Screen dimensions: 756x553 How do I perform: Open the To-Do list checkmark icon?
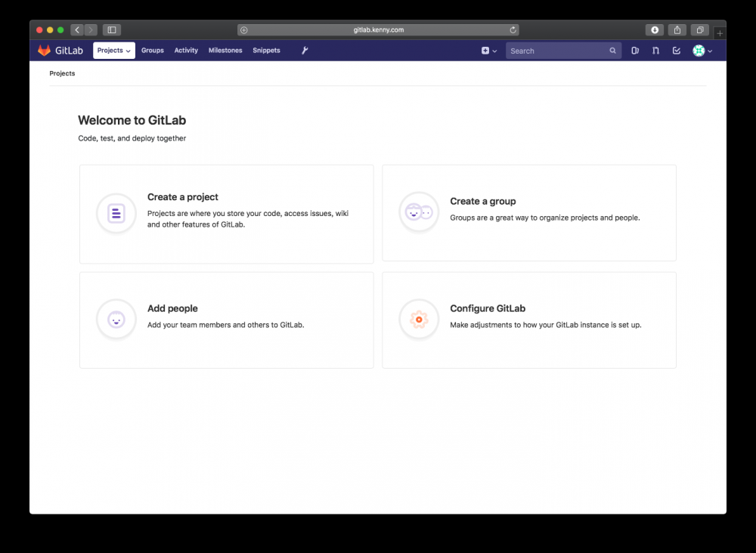pyautogui.click(x=677, y=51)
